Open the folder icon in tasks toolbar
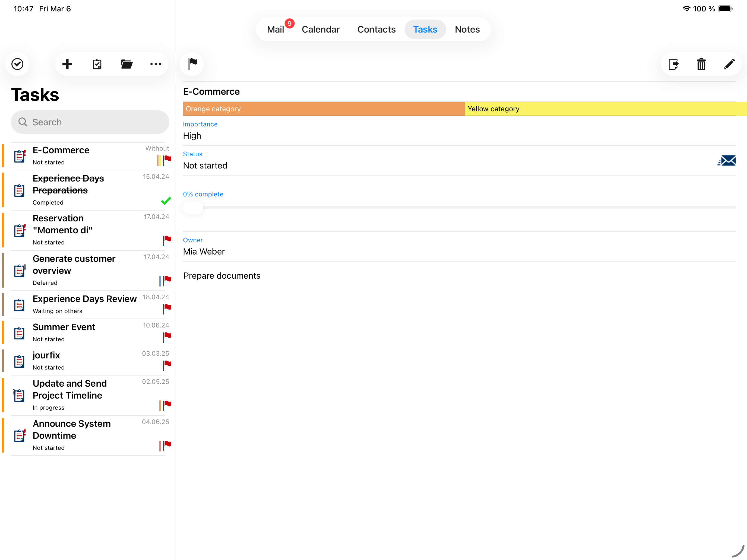The width and height of the screenshot is (747, 560). click(x=127, y=64)
